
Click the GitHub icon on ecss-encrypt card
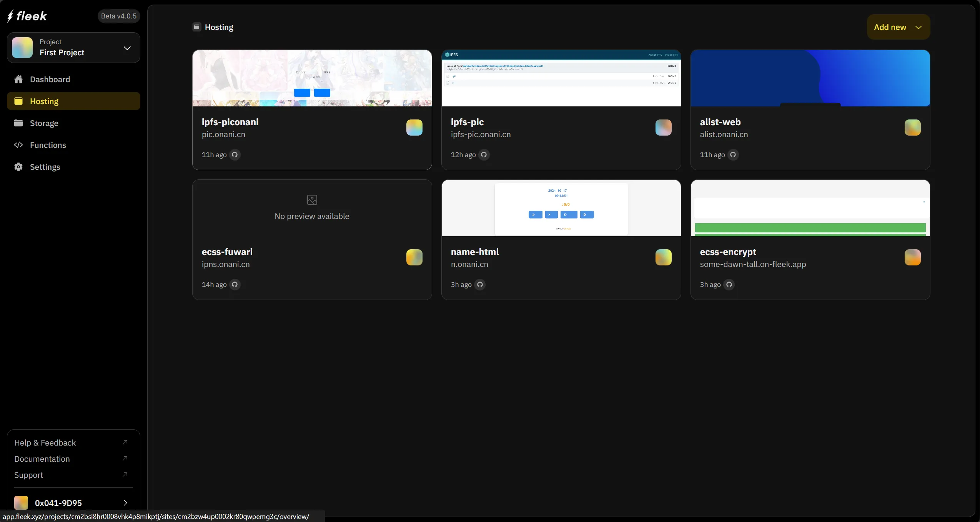729,285
